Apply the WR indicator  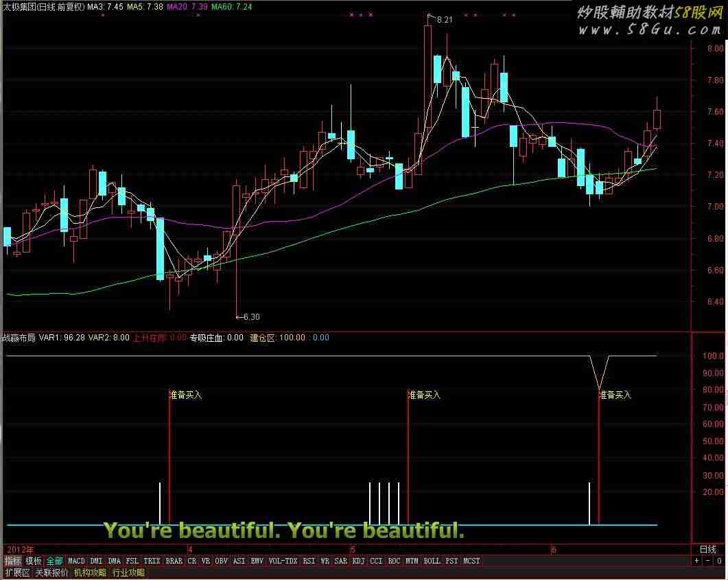click(325, 561)
